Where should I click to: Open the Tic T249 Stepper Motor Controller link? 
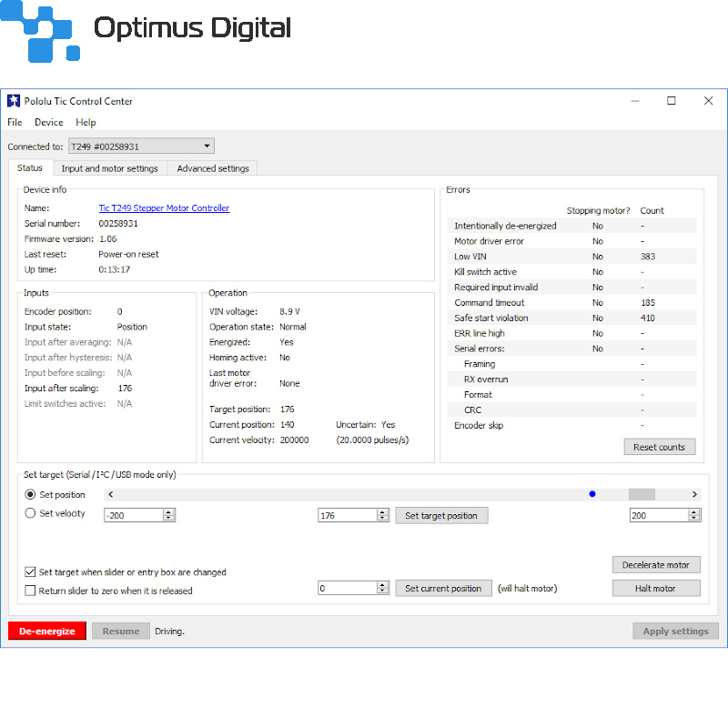coord(164,208)
